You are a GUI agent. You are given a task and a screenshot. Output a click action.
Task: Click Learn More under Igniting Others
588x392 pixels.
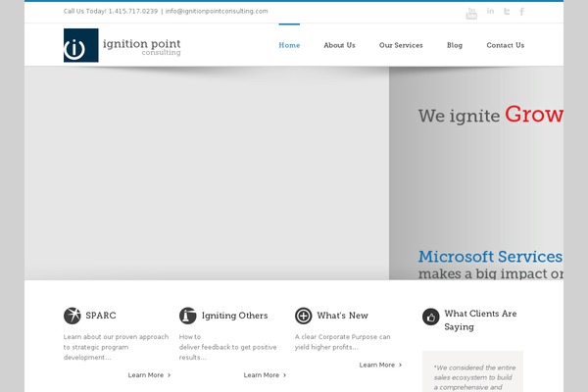pos(265,375)
